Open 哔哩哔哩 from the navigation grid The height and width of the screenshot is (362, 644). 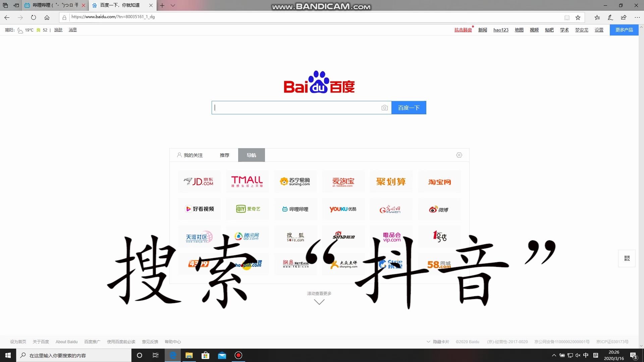click(x=295, y=209)
